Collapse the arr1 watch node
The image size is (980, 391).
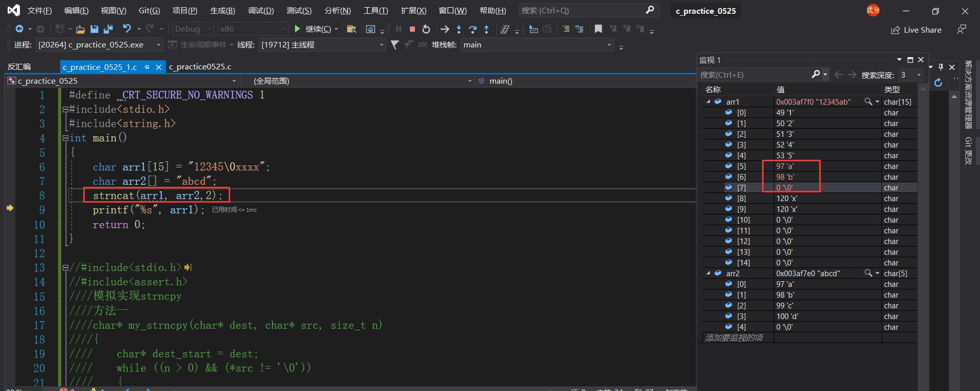click(x=708, y=102)
